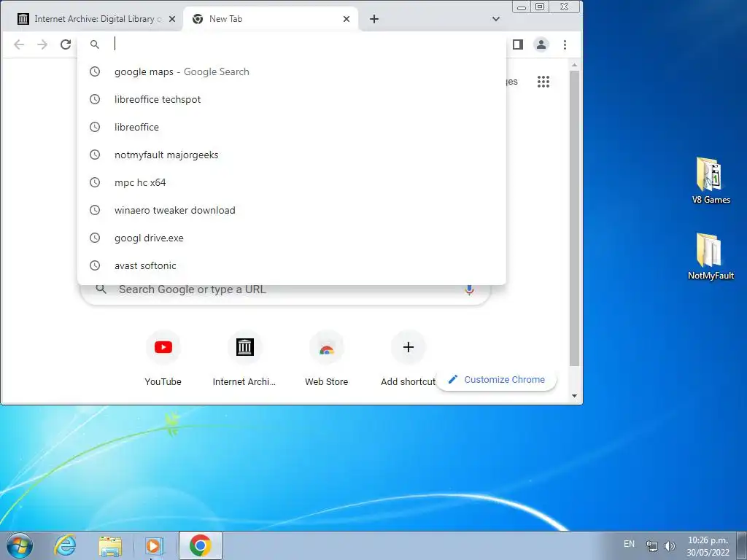
Task: Open the profile avatar menu
Action: (541, 44)
